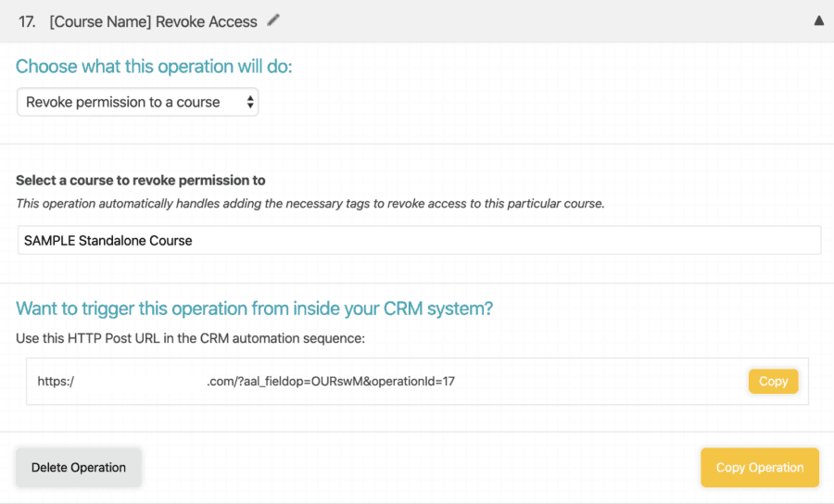Viewport: 834px width, 504px height.
Task: Click the blank area inside the URL box
Action: (601, 381)
